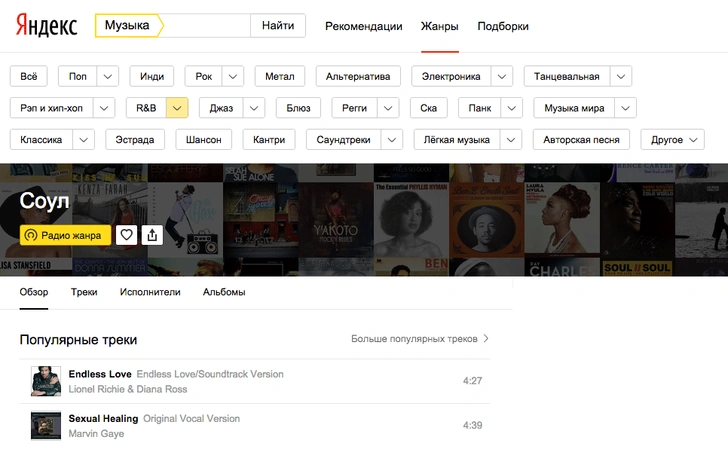The width and height of the screenshot is (728, 449).
Task: Switch to the Обзор tab
Action: coord(34,292)
